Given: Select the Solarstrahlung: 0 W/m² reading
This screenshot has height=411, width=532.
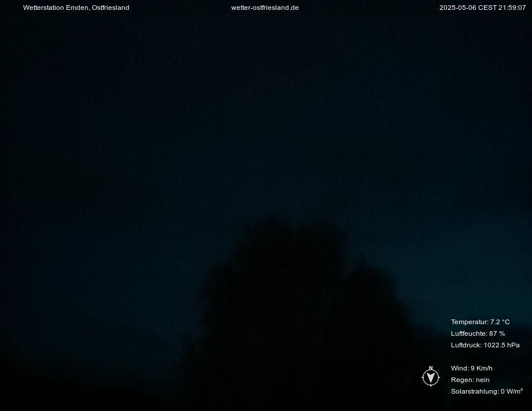Looking at the screenshot, I should [x=486, y=391].
